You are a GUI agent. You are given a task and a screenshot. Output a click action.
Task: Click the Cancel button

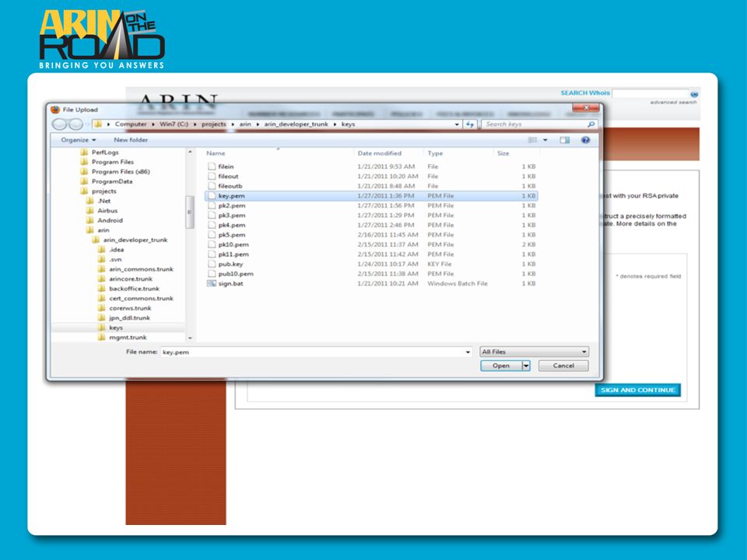(563, 366)
